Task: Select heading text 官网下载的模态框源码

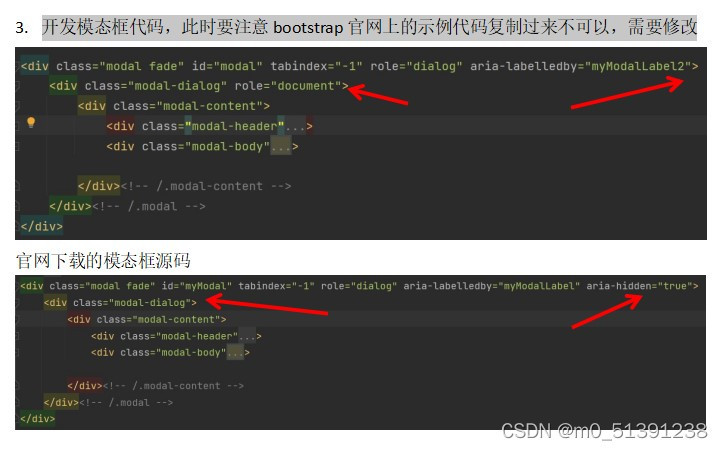Action: pyautogui.click(x=103, y=261)
